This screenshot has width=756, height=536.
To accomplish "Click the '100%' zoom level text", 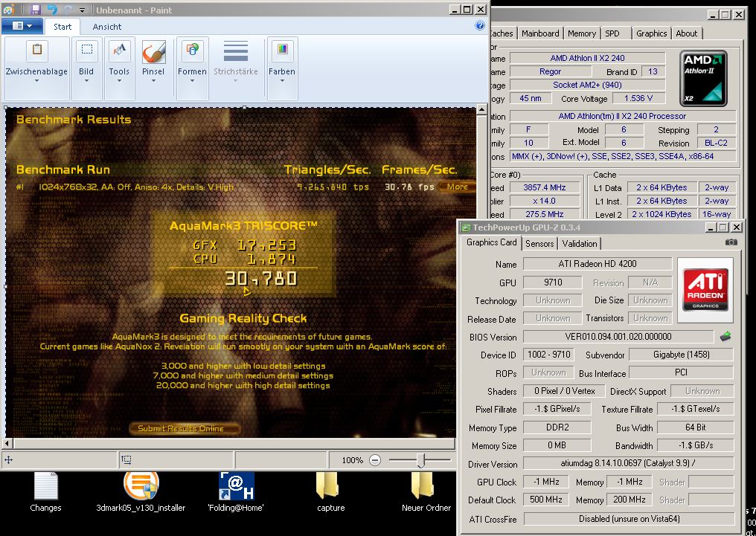I will pyautogui.click(x=353, y=460).
